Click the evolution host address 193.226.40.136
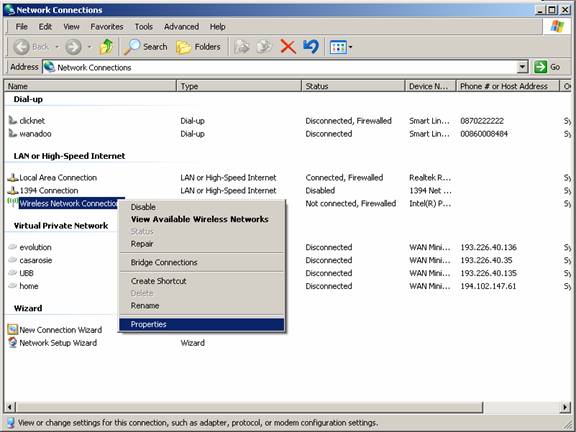 coord(489,247)
